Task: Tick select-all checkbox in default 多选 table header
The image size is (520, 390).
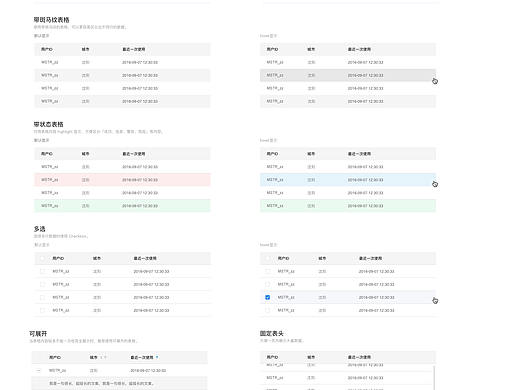Action: [42, 258]
